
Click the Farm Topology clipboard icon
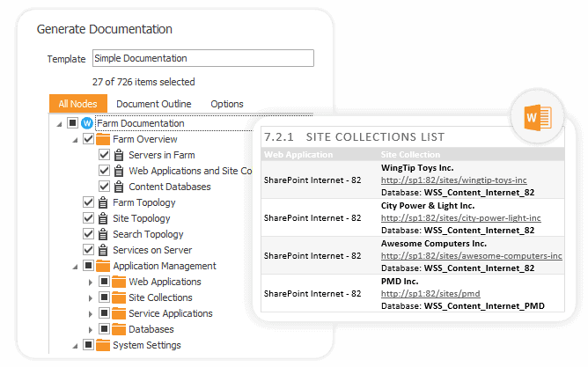[103, 202]
